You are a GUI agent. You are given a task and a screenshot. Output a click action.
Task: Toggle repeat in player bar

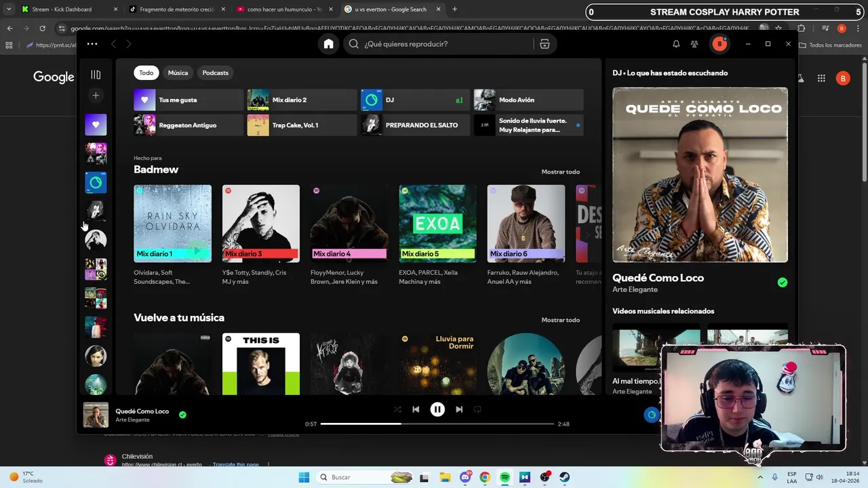point(477,409)
